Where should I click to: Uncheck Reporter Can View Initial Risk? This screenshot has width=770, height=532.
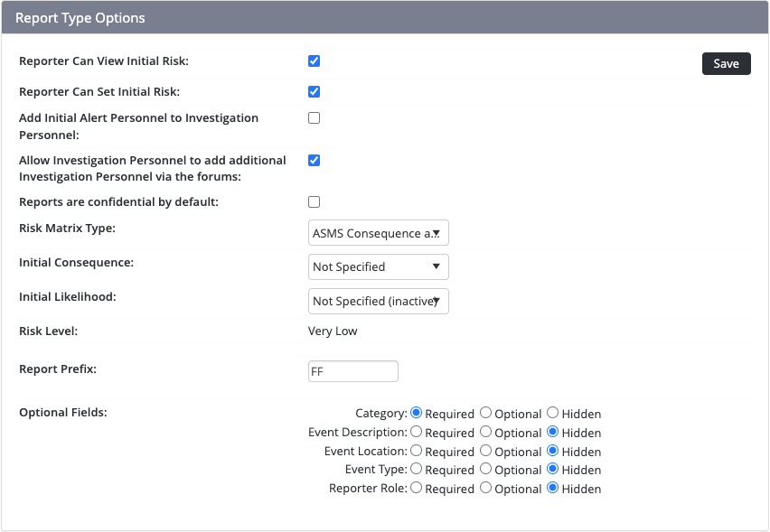pos(314,61)
